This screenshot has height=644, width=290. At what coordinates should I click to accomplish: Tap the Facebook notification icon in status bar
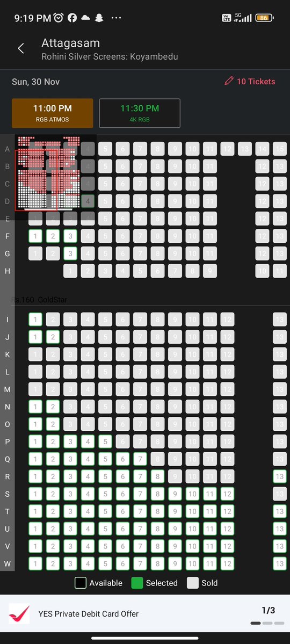(73, 18)
